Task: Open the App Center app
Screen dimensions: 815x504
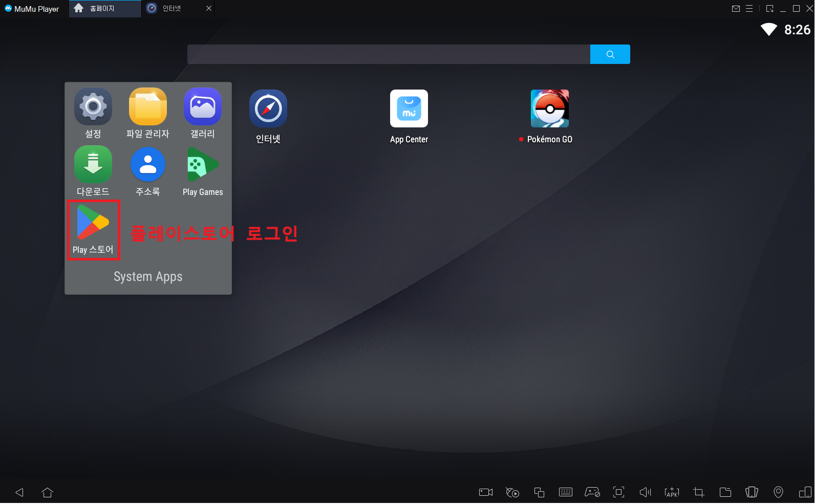Action: tap(409, 108)
